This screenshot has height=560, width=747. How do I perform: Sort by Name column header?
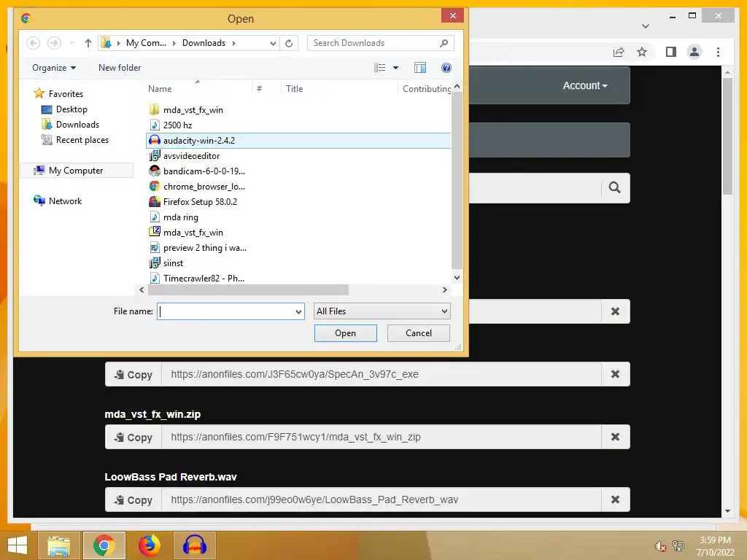[x=160, y=88]
